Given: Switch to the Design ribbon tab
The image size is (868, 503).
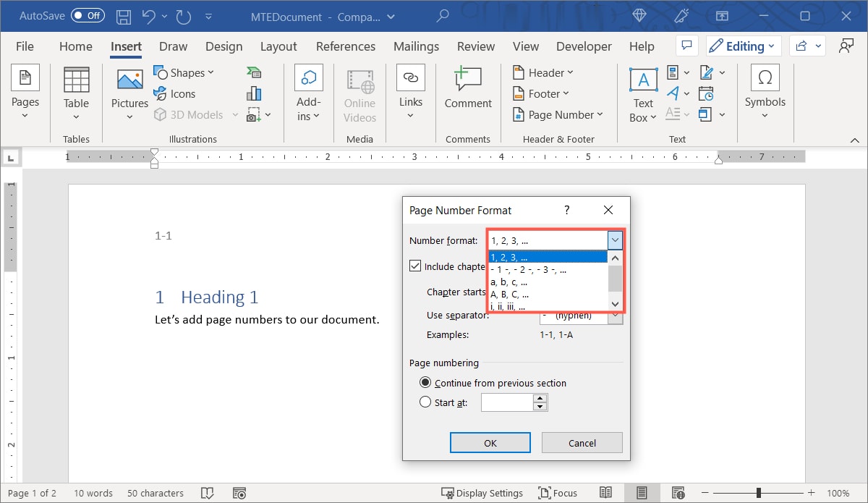Looking at the screenshot, I should click(224, 46).
